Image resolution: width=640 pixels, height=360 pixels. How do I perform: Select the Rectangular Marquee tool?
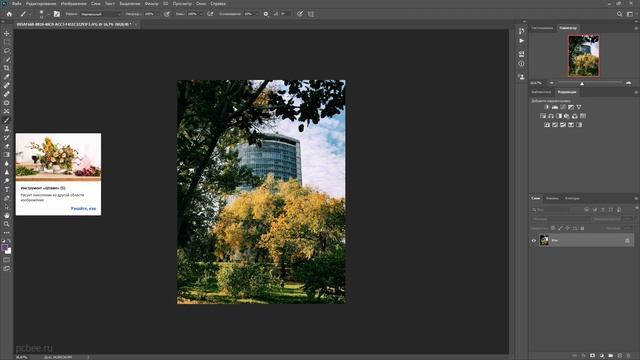click(7, 42)
